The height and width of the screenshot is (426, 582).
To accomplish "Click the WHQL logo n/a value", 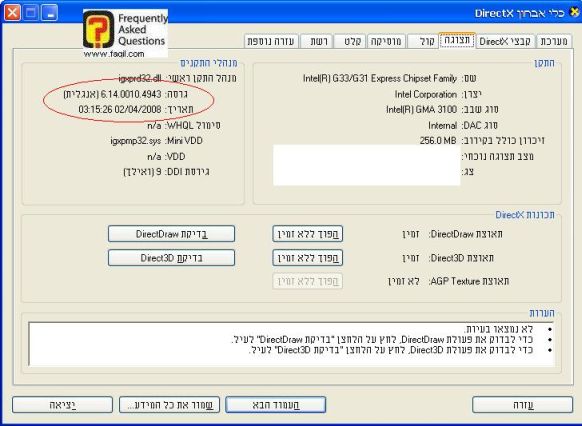I will [x=154, y=125].
